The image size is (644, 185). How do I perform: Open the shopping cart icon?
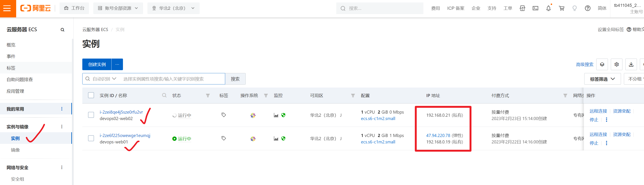point(561,8)
